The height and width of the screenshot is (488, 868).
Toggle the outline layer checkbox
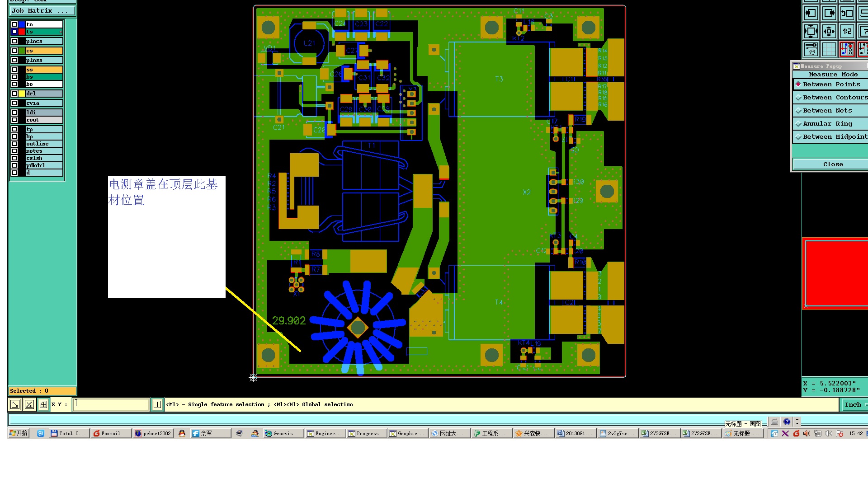[x=14, y=144]
